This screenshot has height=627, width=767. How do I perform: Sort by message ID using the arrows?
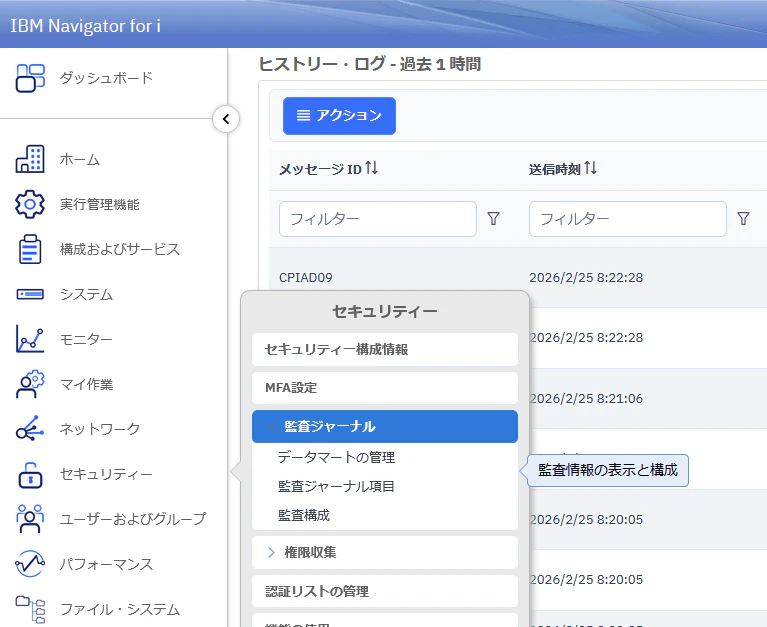click(x=372, y=168)
